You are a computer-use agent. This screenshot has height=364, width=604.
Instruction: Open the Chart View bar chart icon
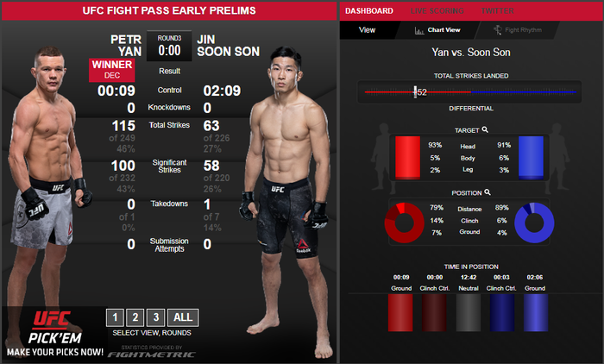[419, 30]
